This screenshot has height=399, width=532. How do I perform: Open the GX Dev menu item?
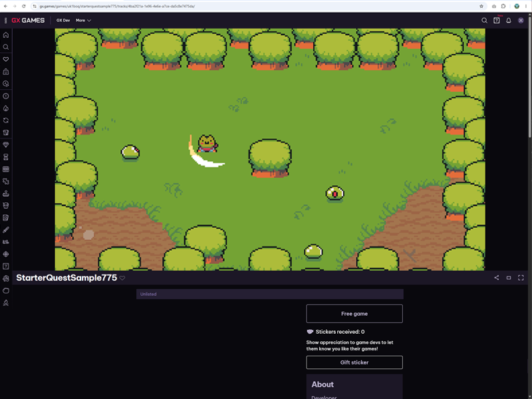click(63, 21)
